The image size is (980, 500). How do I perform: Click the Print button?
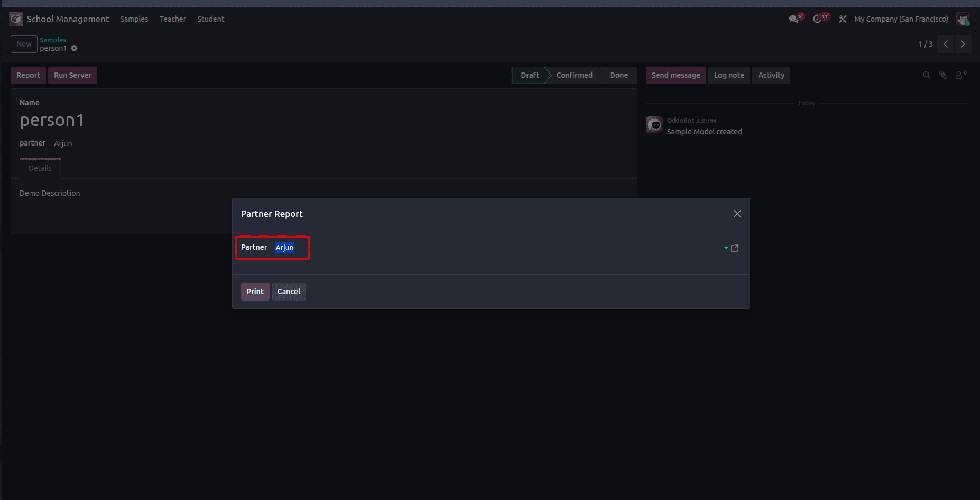click(x=255, y=292)
